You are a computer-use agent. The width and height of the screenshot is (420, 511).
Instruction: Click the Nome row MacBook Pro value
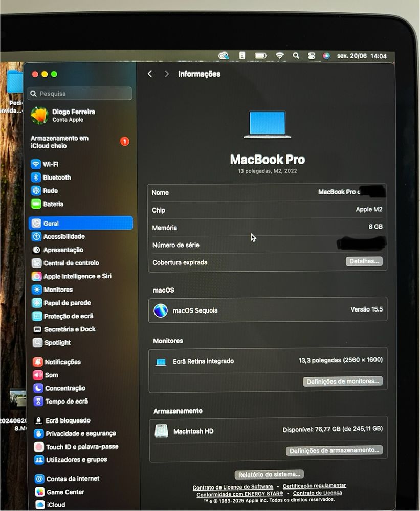pyautogui.click(x=339, y=192)
